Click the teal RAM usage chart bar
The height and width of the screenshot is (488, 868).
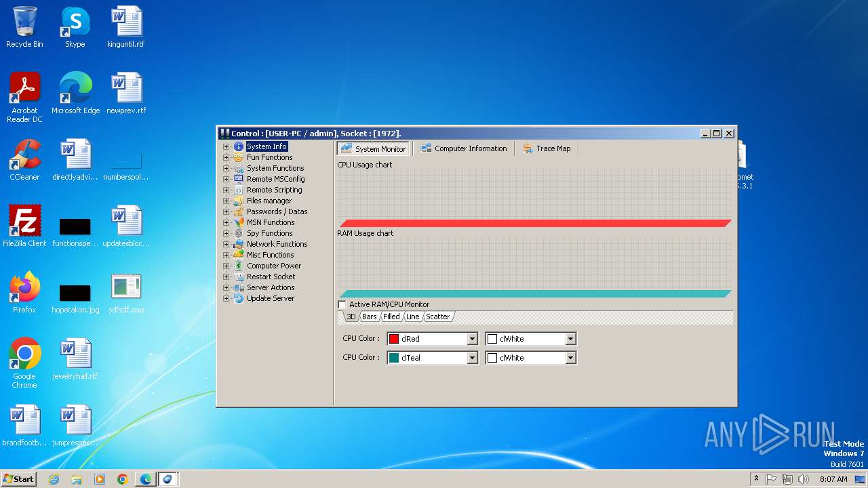point(535,293)
